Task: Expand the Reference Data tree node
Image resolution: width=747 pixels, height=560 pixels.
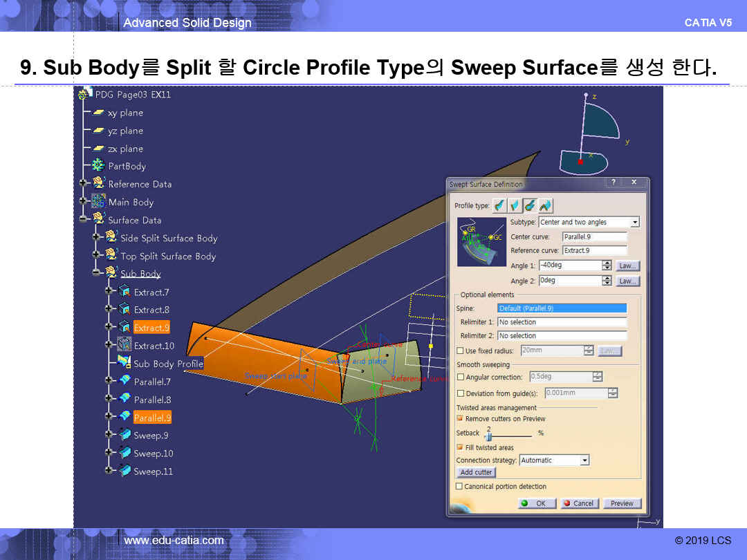Action: [x=84, y=184]
